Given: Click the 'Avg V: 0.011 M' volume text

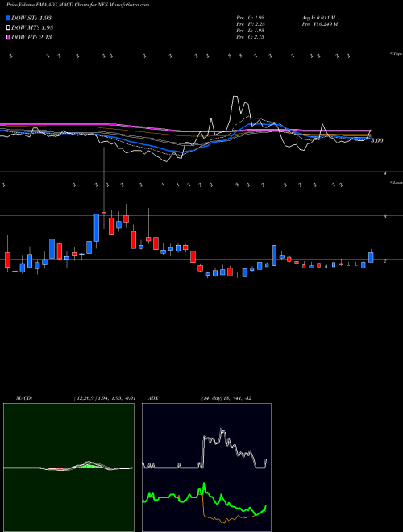Looking at the screenshot, I should coord(318,17).
